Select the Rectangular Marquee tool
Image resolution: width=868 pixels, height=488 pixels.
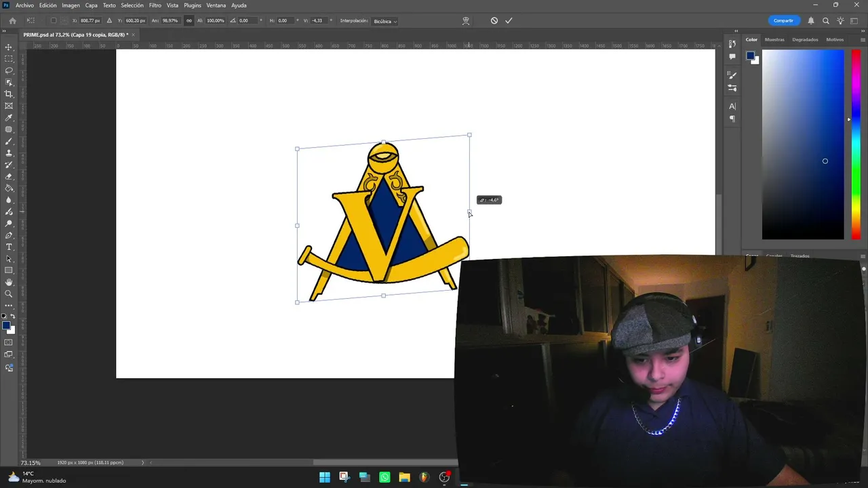coord(9,59)
